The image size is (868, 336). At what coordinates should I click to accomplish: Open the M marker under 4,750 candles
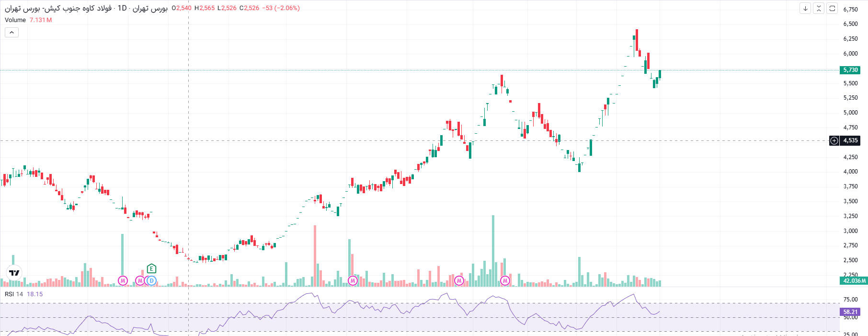tap(459, 281)
